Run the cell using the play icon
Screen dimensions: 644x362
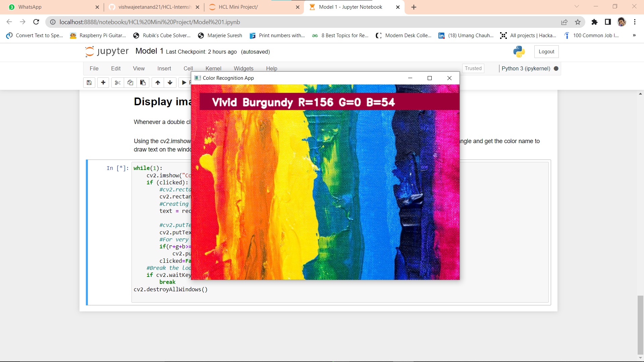(x=184, y=82)
